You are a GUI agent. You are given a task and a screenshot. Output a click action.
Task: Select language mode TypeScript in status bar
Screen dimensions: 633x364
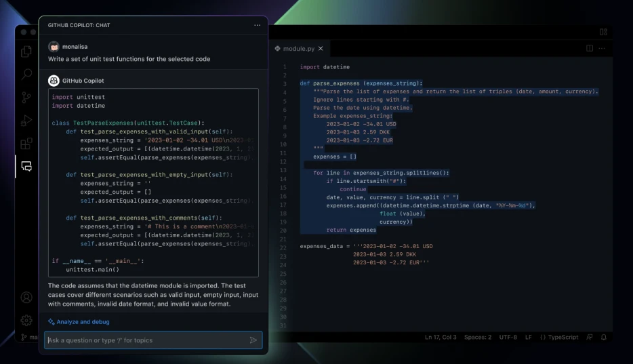(559, 337)
